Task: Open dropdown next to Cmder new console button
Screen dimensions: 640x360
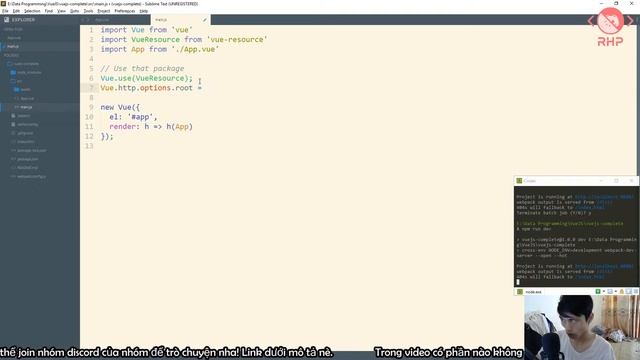Action: click(604, 291)
